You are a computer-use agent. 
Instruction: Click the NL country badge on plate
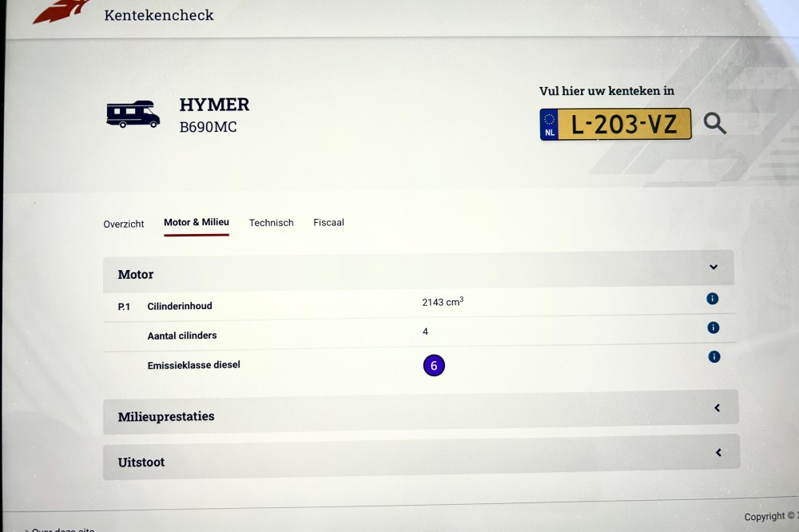click(550, 125)
